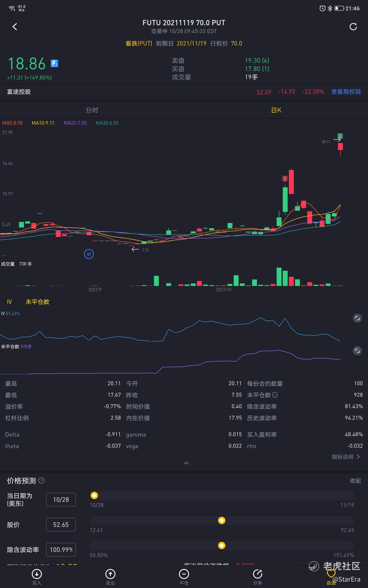Tap the 买入盈利率 48.48% value
Image resolution: width=368 pixels, height=588 pixels.
point(354,434)
